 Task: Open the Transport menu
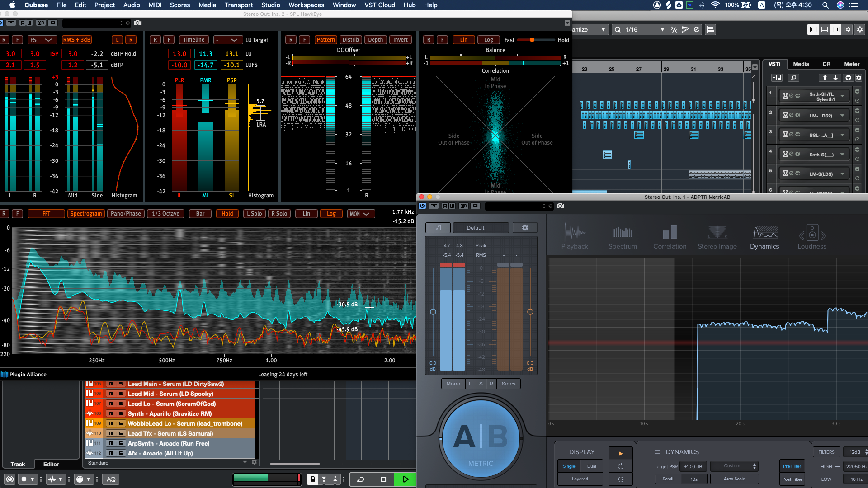coord(239,5)
